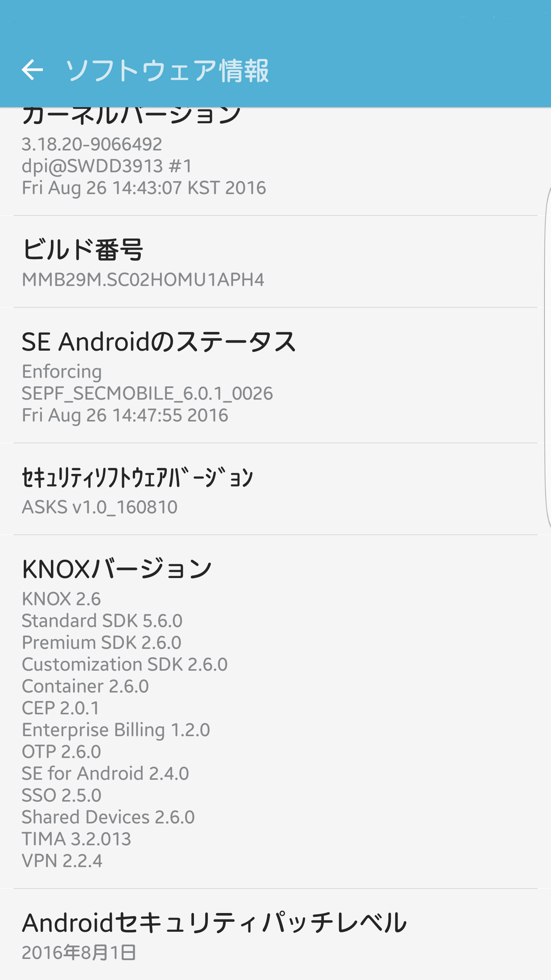This screenshot has width=551, height=980.
Task: Tap the back arrow icon
Action: pyautogui.click(x=32, y=70)
